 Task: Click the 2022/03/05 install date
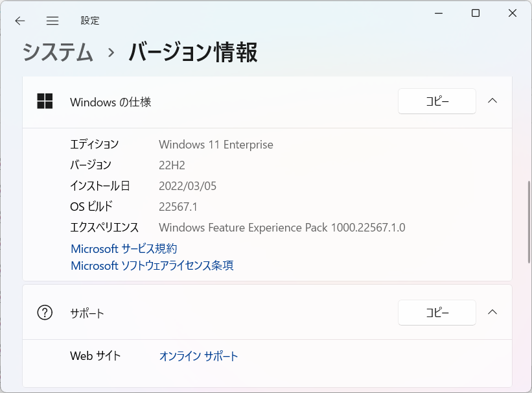[x=187, y=186]
